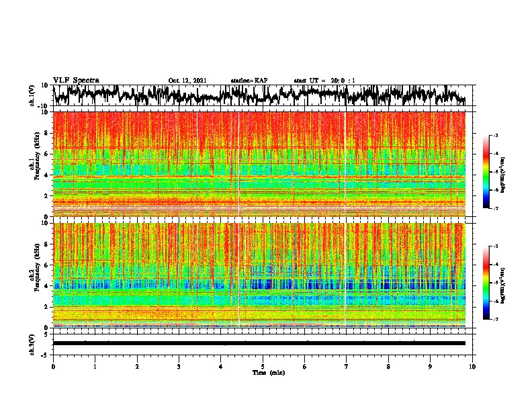The image size is (532, 411).
Task: Click the "5" tick on the ch.3(V) axis
Action: tap(47, 334)
